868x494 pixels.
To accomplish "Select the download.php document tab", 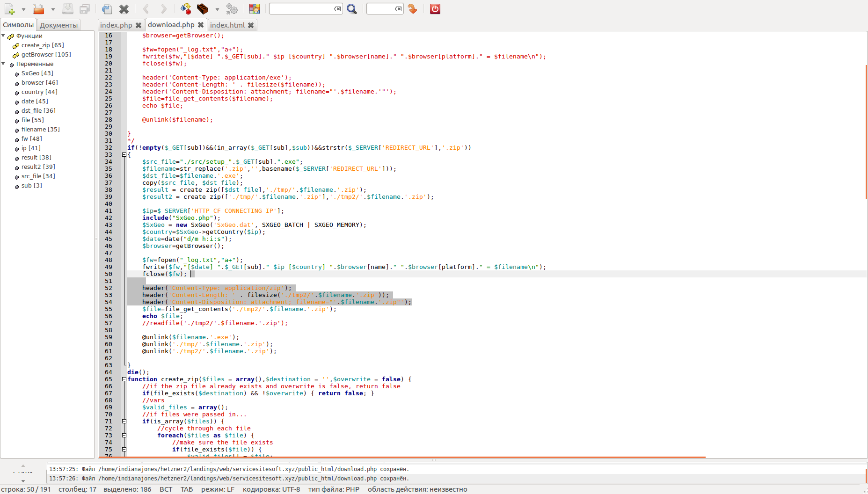I will click(x=171, y=25).
